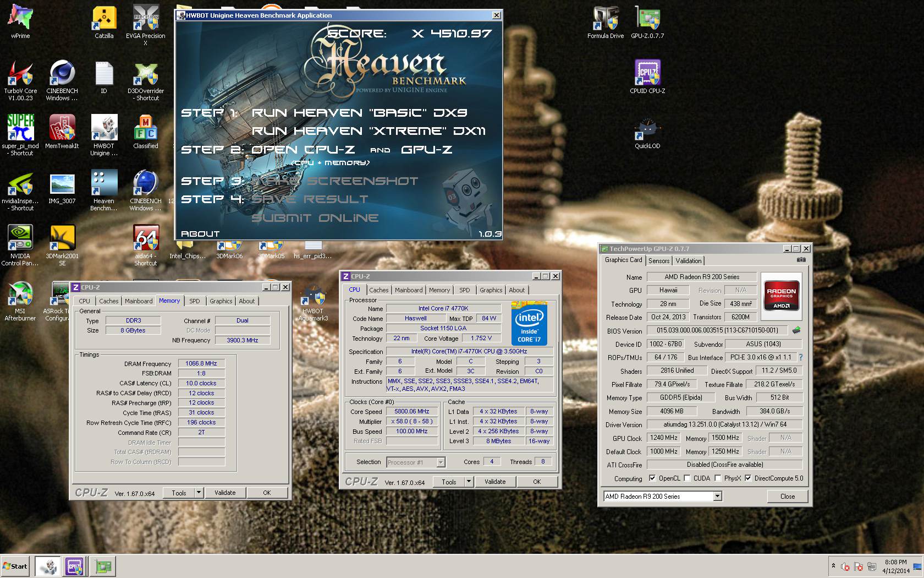Launch CPUID CPU-Z desktop icon
This screenshot has width=924, height=578.
(647, 77)
